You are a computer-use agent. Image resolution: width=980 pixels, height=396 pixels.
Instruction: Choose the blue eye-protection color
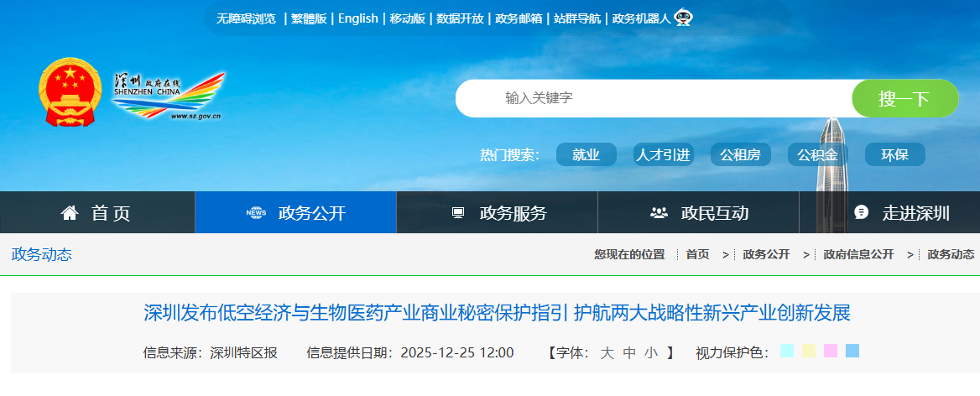[x=852, y=351]
